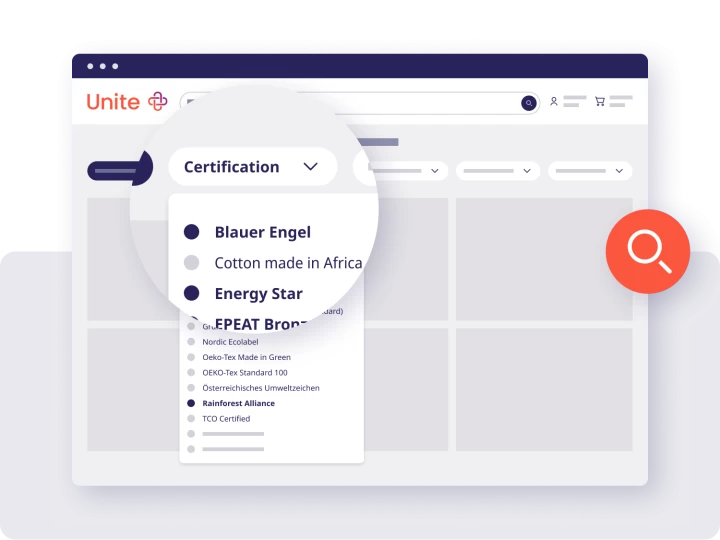
Task: Select Oeko-Tex Made in Green option
Action: coord(246,357)
